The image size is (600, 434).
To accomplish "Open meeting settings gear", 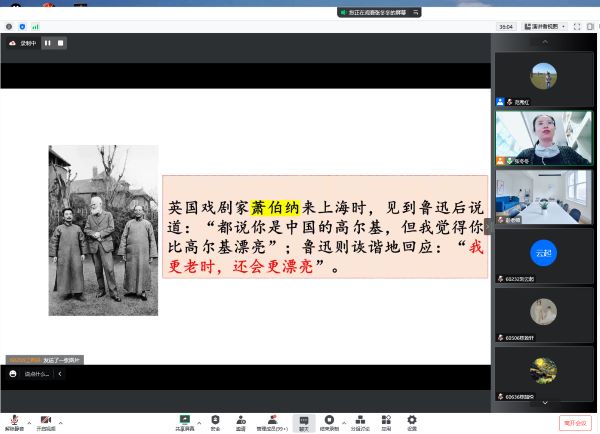I will click(411, 422).
